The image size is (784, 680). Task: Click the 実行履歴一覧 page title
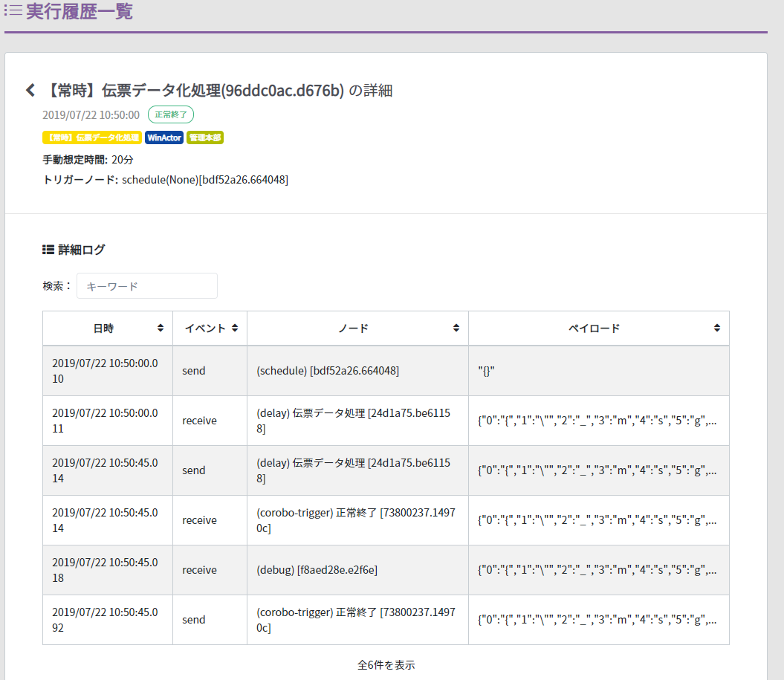(x=80, y=11)
